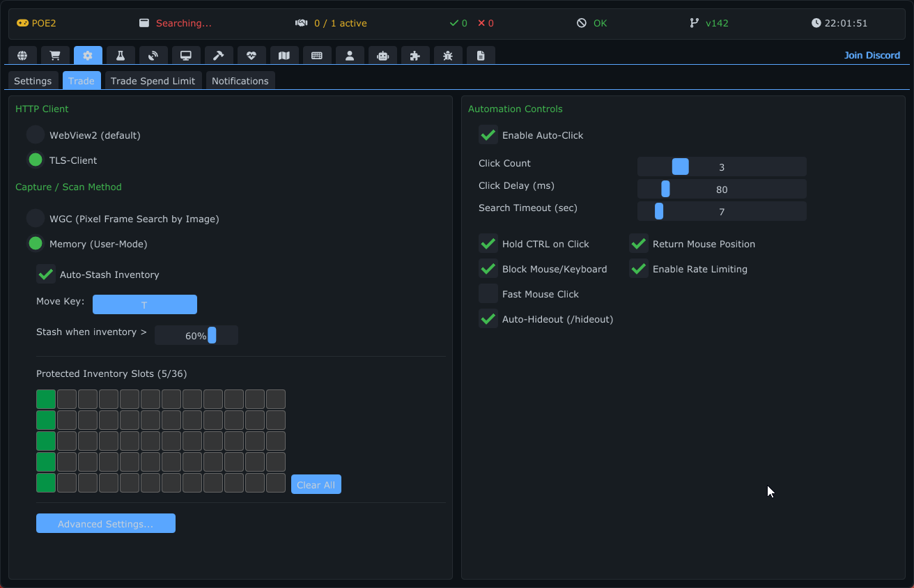Image resolution: width=914 pixels, height=588 pixels.
Task: Click 'Protected Inventory Slots (5/36)' label
Action: click(x=111, y=374)
